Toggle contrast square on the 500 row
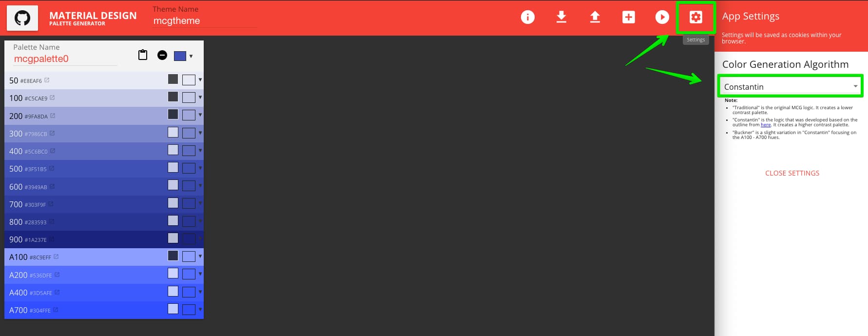Viewport: 868px width, 336px height. click(173, 167)
